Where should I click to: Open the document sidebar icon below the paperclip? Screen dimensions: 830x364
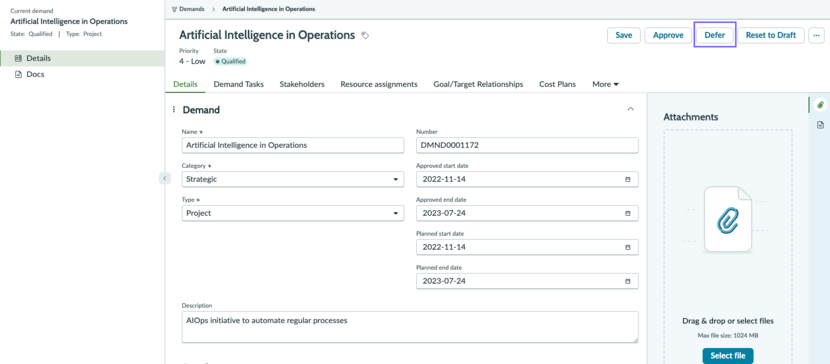pyautogui.click(x=820, y=125)
